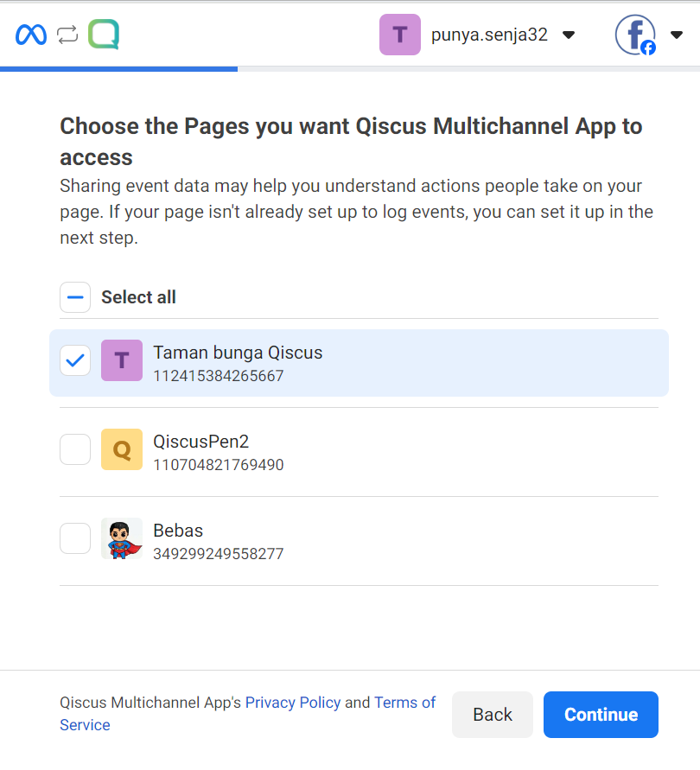This screenshot has height=770, width=700.
Task: Open the punya.senja32 account name menu
Action: [489, 35]
